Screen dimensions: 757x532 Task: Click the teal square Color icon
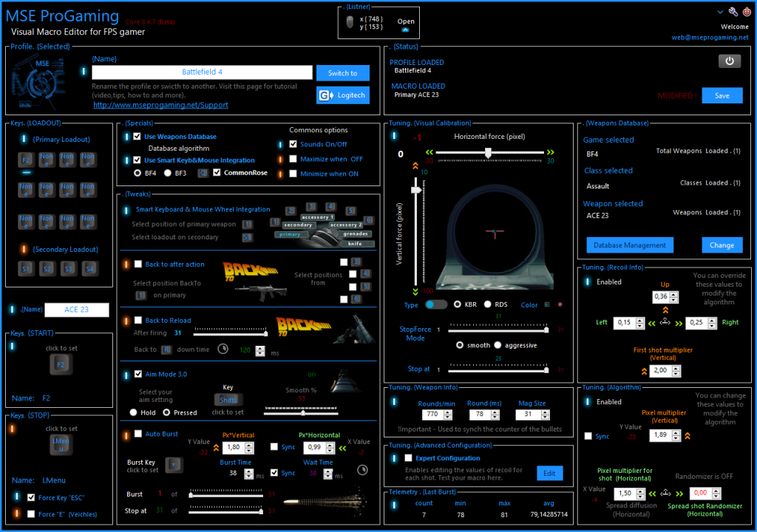[547, 304]
